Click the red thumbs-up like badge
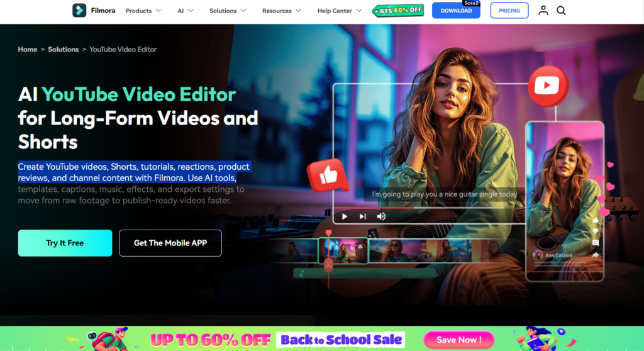644x351 pixels. (x=328, y=175)
